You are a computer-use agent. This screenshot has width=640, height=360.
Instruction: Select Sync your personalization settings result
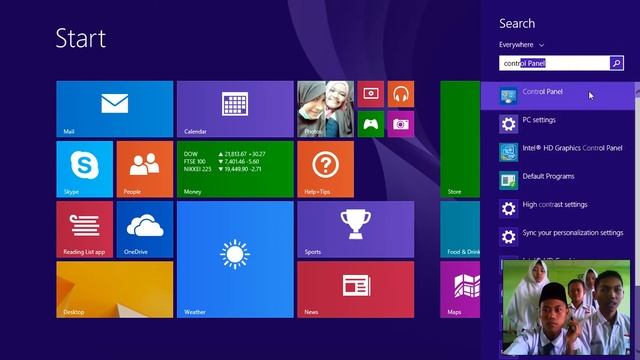coord(558,236)
